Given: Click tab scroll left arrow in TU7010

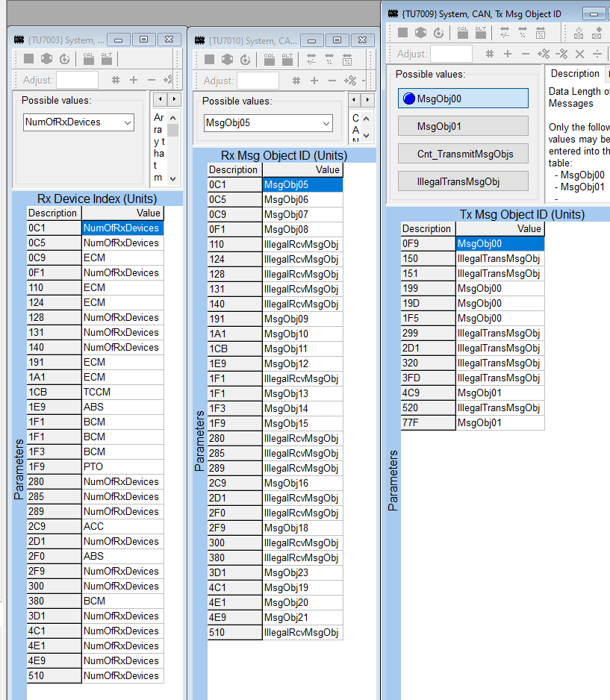Looking at the screenshot, I should [x=354, y=99].
